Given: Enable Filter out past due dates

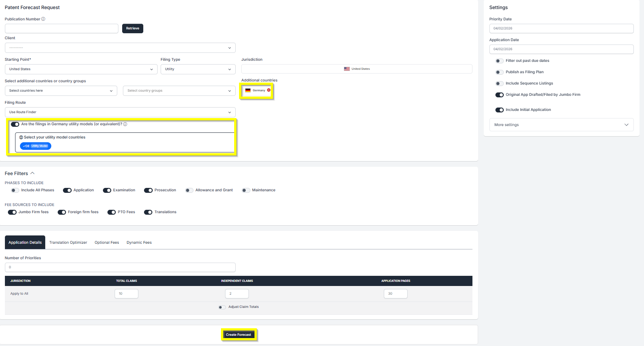Looking at the screenshot, I should click(499, 61).
